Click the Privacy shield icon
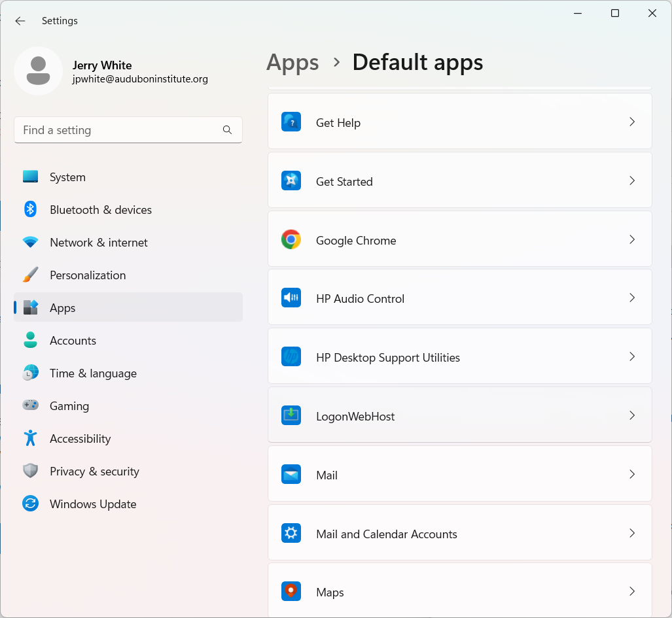672x618 pixels. coord(31,471)
